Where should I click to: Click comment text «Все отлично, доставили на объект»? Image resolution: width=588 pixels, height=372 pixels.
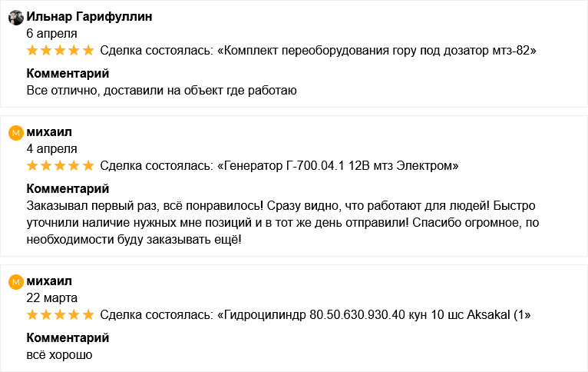161,91
